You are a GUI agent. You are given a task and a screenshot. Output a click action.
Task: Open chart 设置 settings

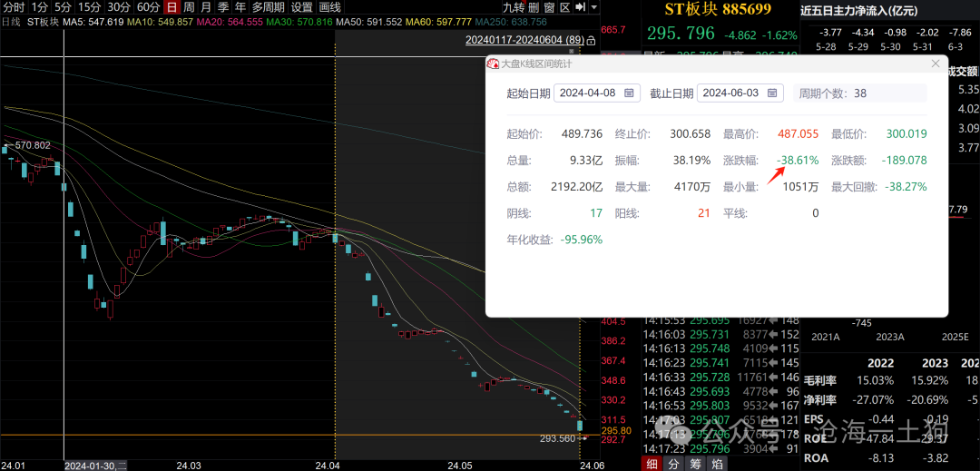(302, 7)
